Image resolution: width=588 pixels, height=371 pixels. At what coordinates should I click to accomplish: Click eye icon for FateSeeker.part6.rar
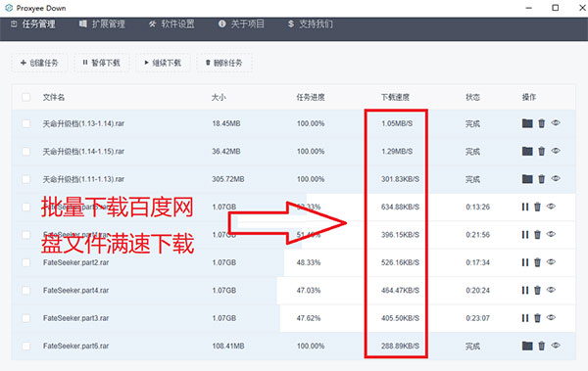tap(556, 345)
